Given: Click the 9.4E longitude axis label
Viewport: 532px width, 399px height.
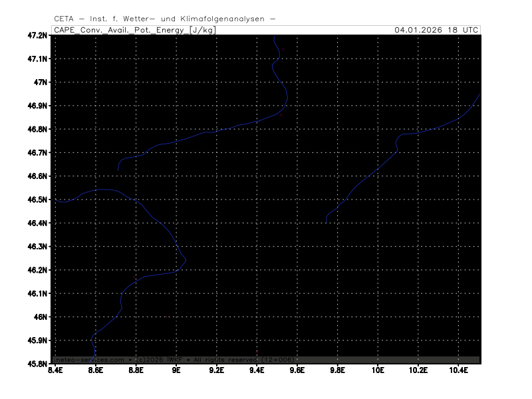Looking at the screenshot, I should [257, 370].
